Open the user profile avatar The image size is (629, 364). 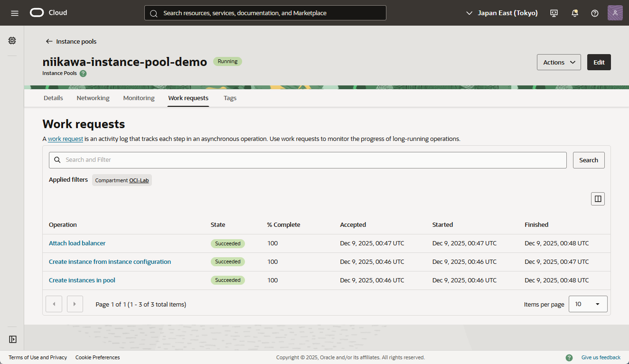(615, 13)
